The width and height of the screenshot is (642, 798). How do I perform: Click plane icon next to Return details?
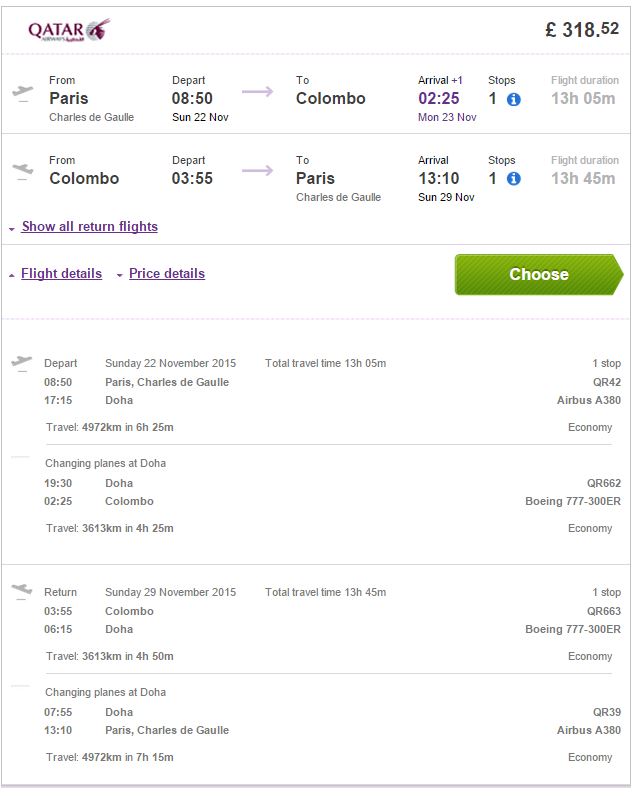[21, 591]
